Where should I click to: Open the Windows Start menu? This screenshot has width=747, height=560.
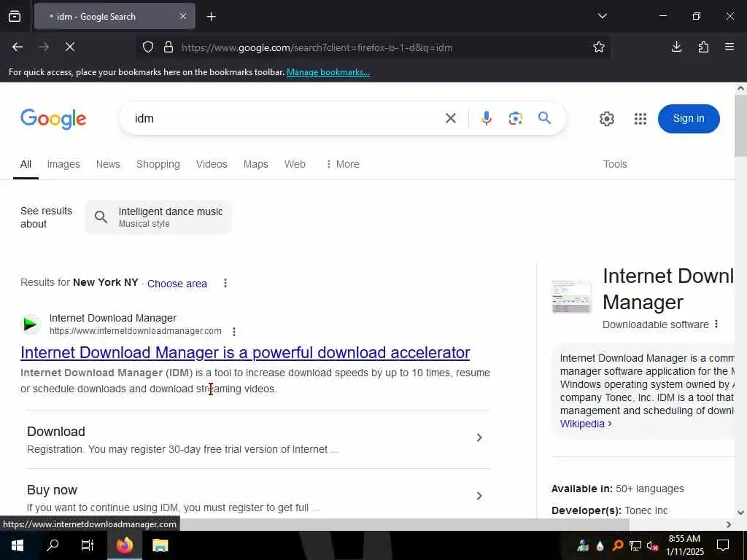pos(18,545)
